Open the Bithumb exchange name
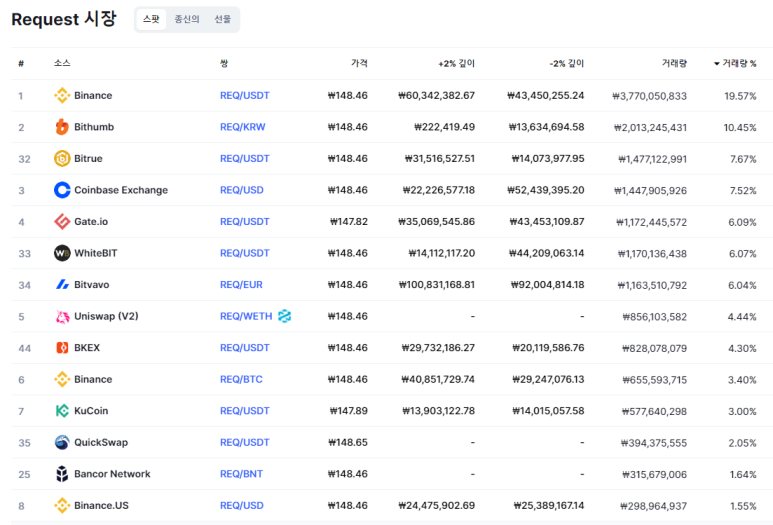773x525 pixels. [x=94, y=127]
